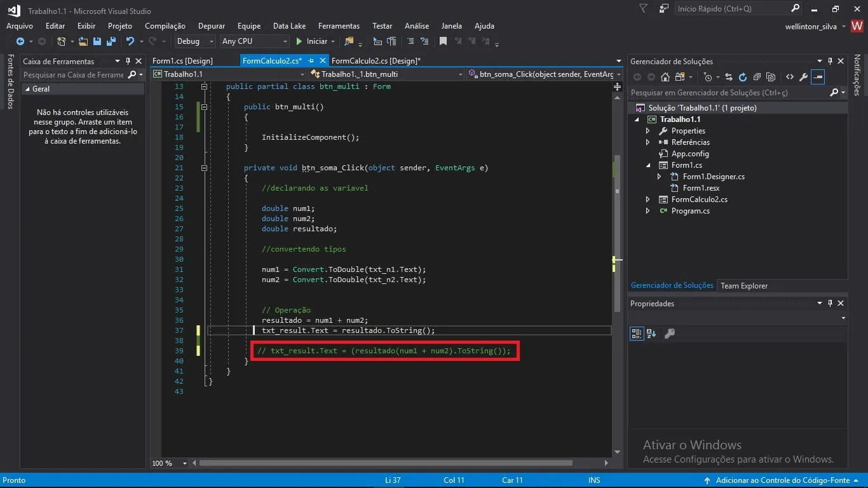This screenshot has height=488, width=868.
Task: Open the Any CPU platform dropdown
Action: 254,41
